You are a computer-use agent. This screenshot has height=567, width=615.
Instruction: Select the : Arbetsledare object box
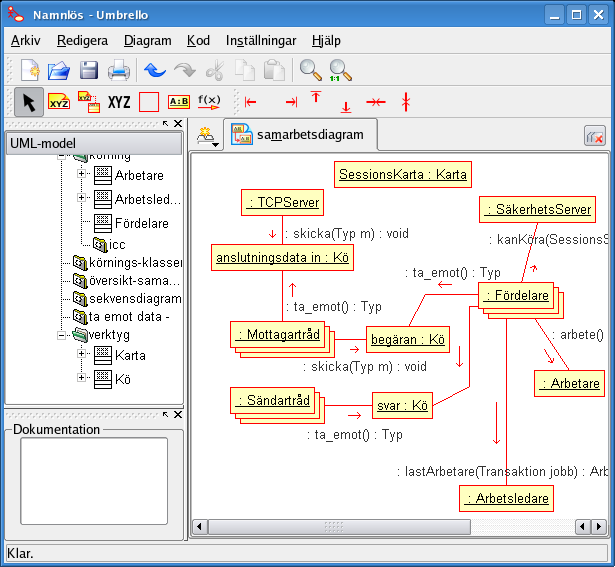tap(506, 498)
